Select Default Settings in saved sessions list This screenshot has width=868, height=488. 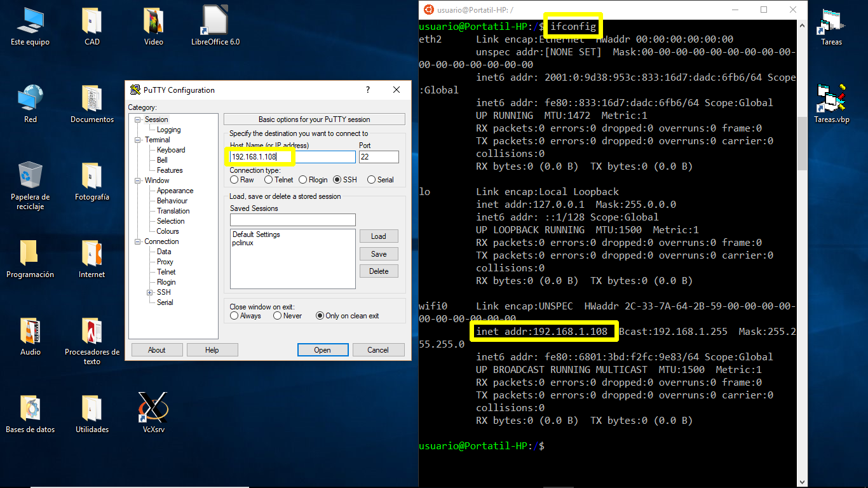256,234
